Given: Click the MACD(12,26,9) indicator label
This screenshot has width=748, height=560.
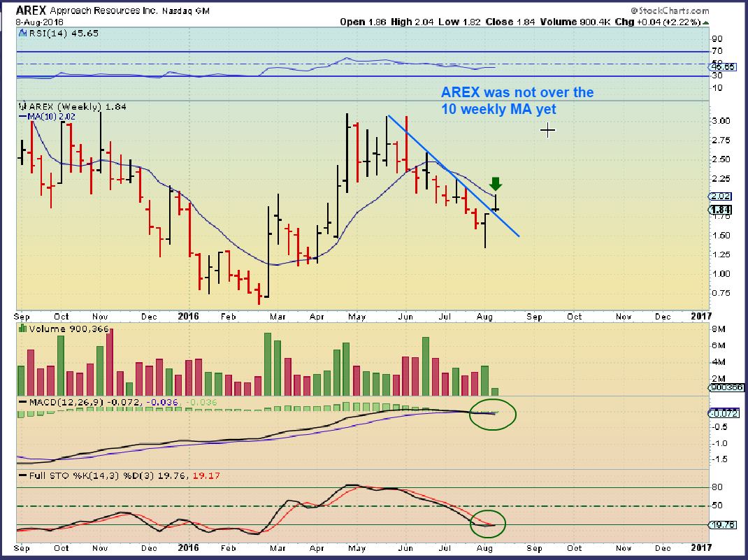Looking at the screenshot, I should pyautogui.click(x=66, y=402).
